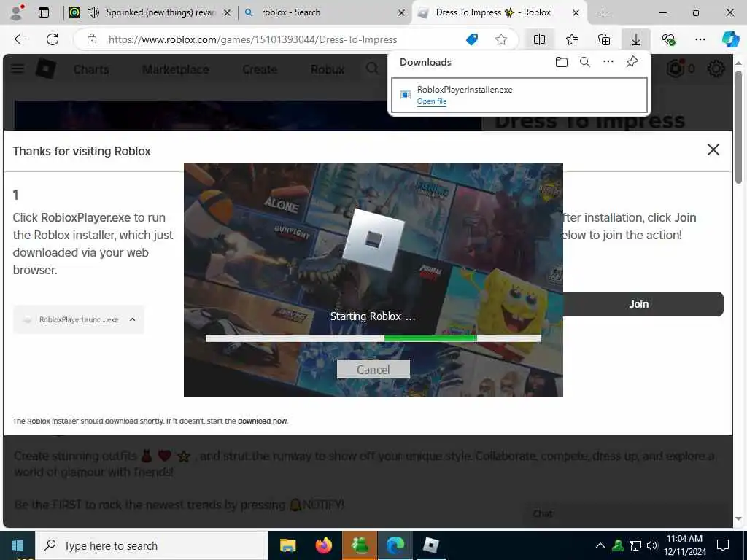Viewport: 747px width, 560px height.
Task: Open the Roblox settings gear icon
Action: click(x=716, y=69)
